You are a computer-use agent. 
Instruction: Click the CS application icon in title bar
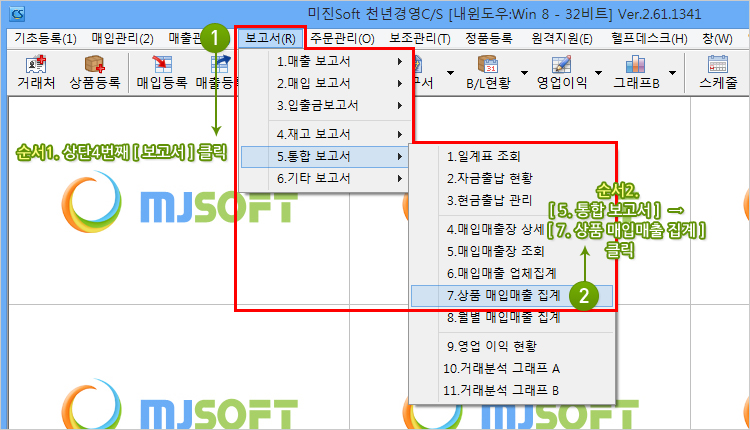coord(17,14)
